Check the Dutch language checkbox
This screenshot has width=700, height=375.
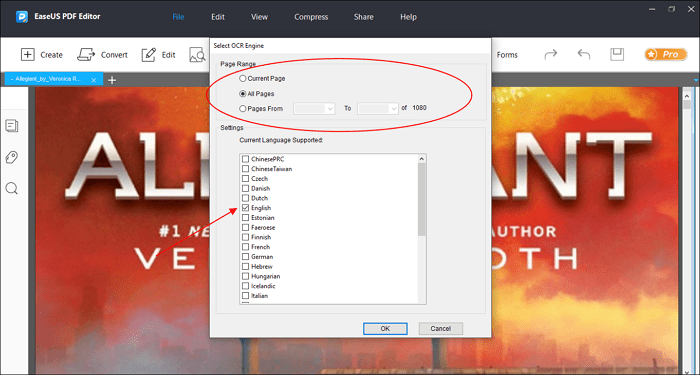pos(245,198)
